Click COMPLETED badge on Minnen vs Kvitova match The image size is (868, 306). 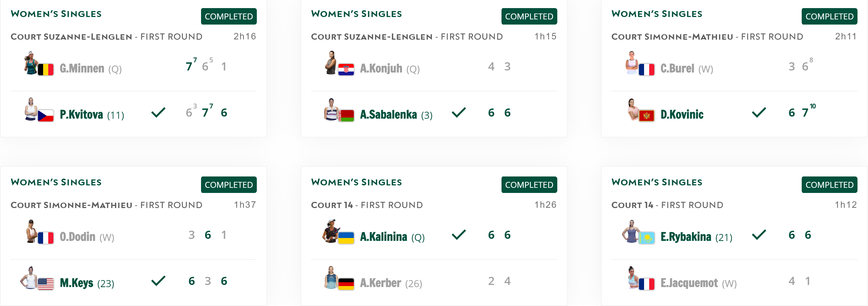(x=229, y=16)
